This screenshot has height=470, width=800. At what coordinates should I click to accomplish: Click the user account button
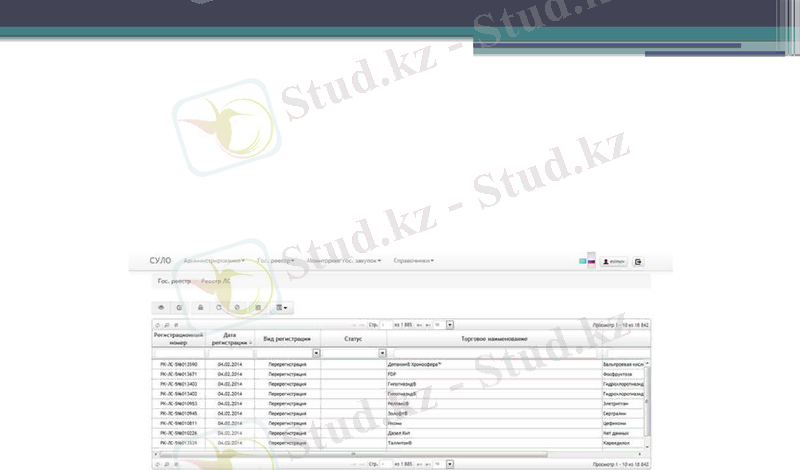613,262
